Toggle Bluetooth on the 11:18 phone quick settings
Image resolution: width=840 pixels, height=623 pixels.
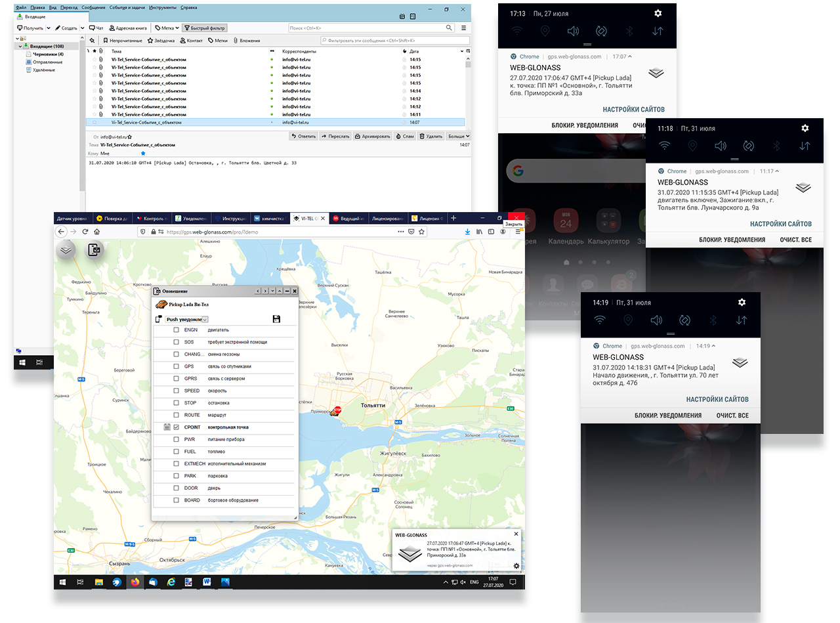pos(777,146)
